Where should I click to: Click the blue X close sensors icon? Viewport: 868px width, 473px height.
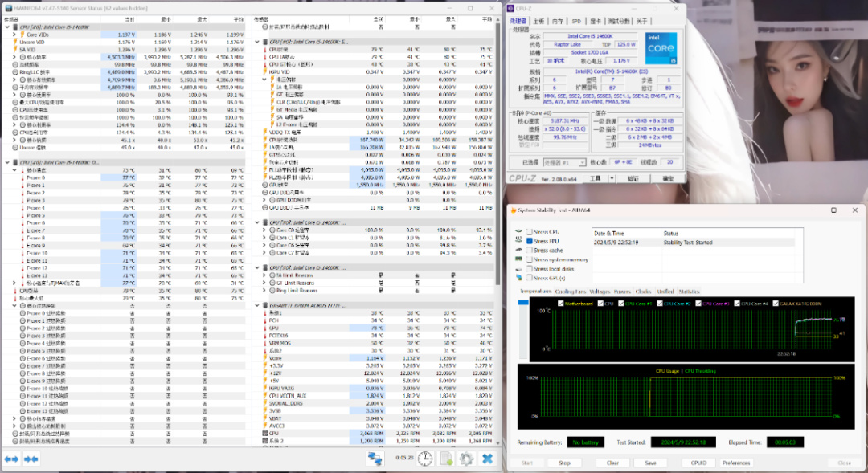coord(486,459)
